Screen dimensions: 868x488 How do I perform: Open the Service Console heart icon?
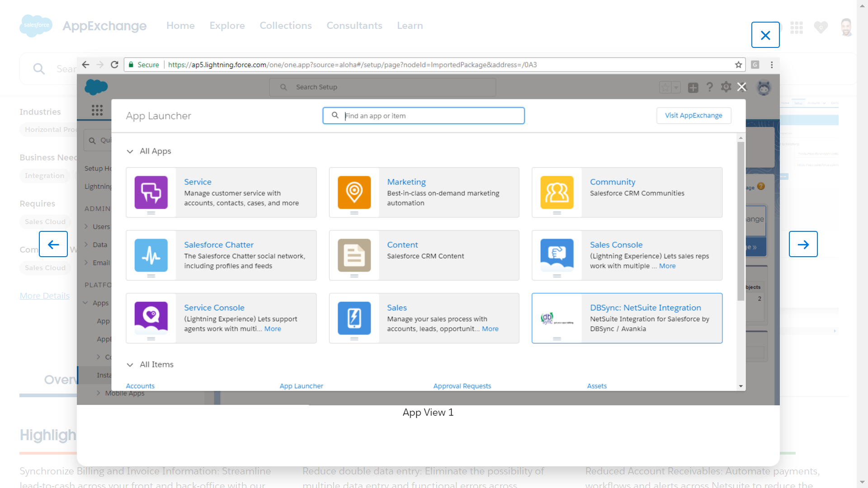click(151, 318)
